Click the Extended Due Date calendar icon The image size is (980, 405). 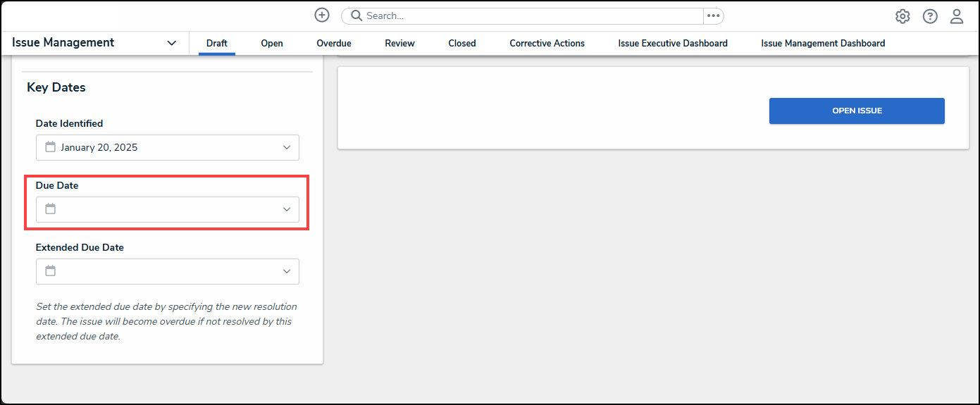pyautogui.click(x=50, y=271)
